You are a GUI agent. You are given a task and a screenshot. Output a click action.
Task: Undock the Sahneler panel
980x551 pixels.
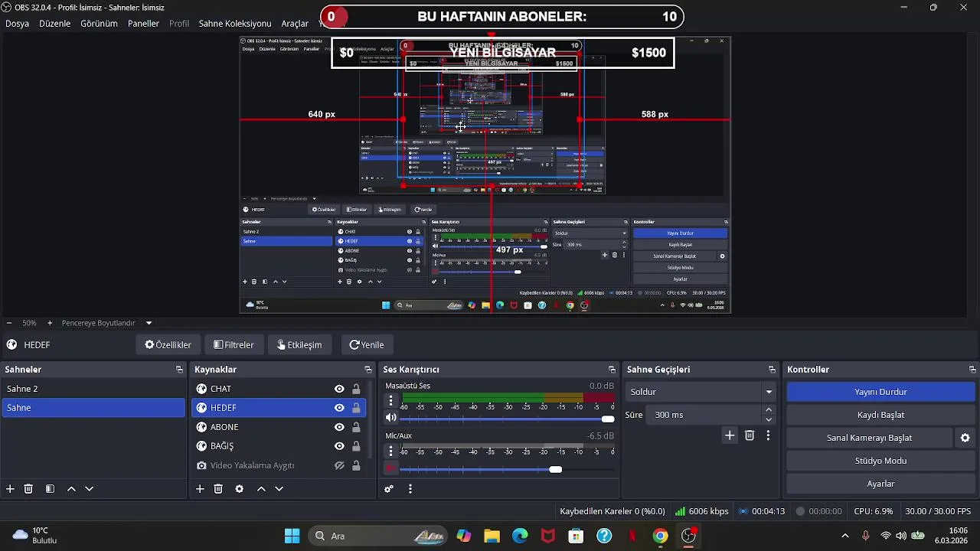coord(179,370)
